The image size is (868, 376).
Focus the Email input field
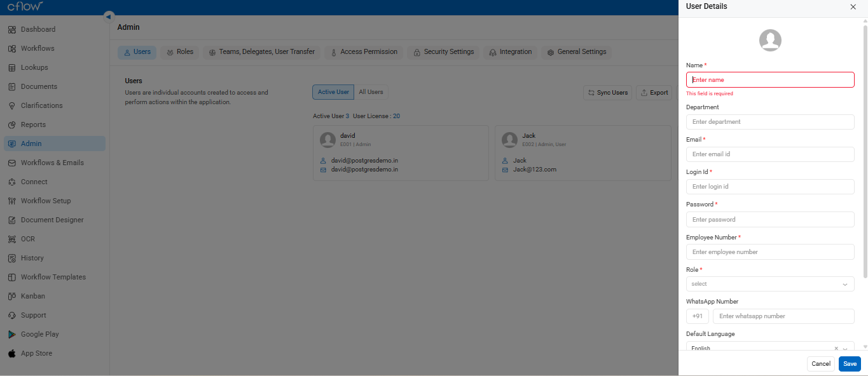770,154
